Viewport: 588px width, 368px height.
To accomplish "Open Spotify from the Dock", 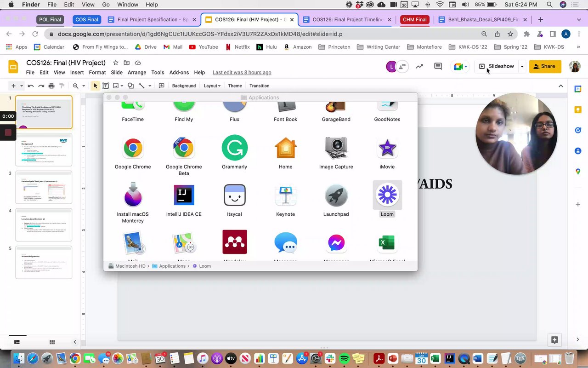I will [x=344, y=358].
